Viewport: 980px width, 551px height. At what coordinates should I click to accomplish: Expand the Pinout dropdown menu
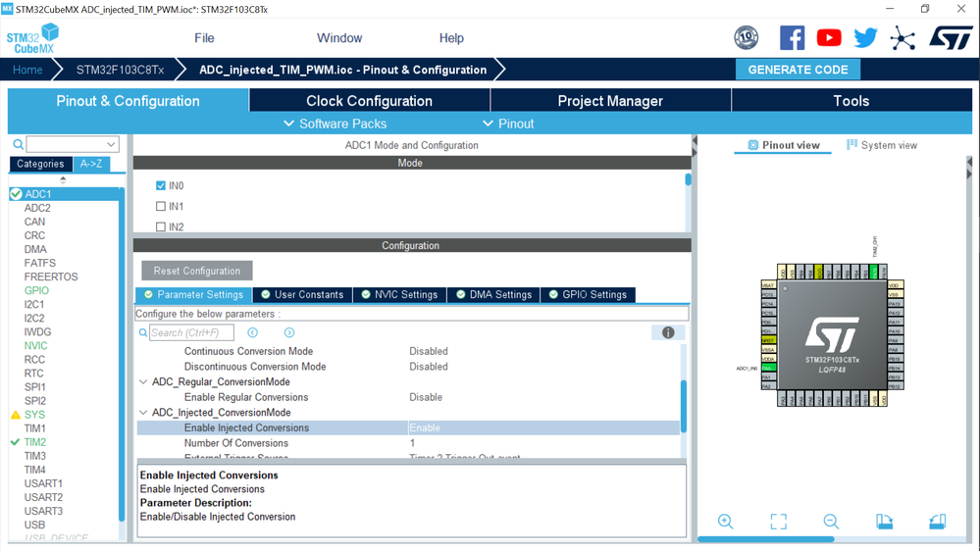click(508, 124)
